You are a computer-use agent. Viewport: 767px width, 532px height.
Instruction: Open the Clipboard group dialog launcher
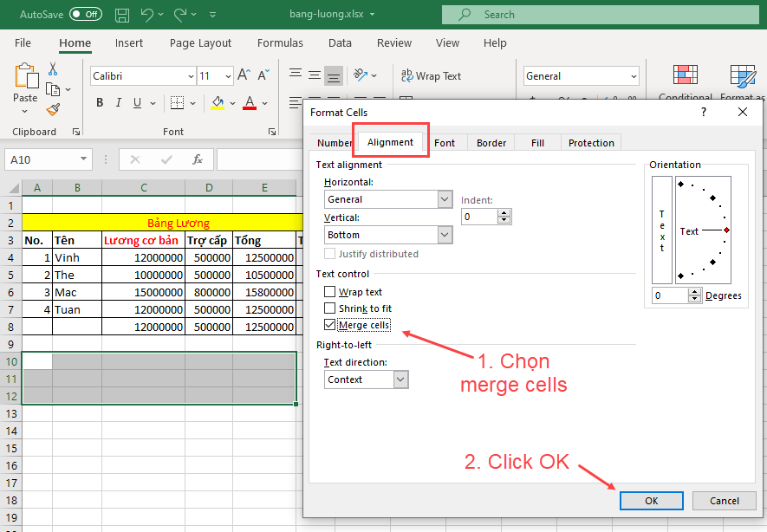[x=76, y=132]
